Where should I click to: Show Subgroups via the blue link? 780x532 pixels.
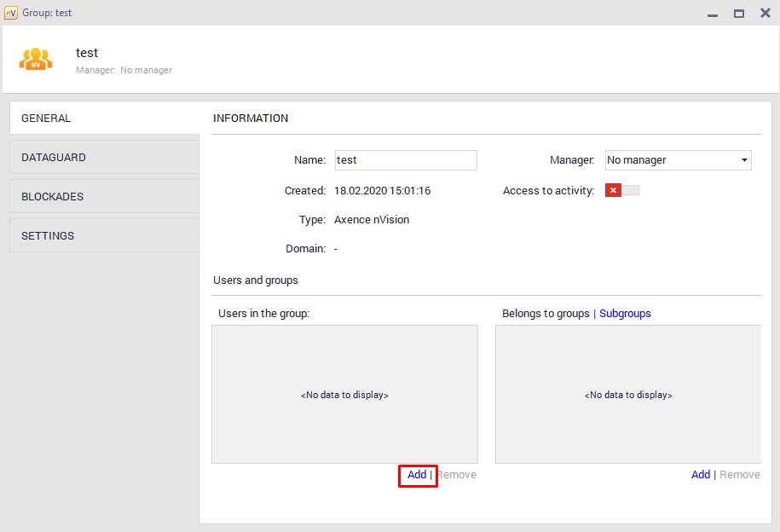pyautogui.click(x=625, y=314)
